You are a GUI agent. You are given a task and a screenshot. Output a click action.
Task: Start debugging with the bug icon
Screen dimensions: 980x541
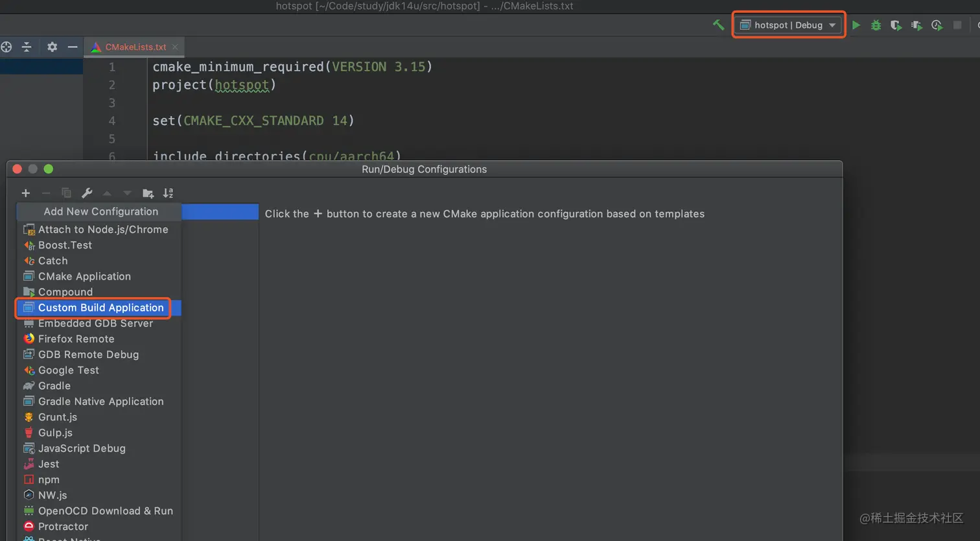tap(876, 25)
